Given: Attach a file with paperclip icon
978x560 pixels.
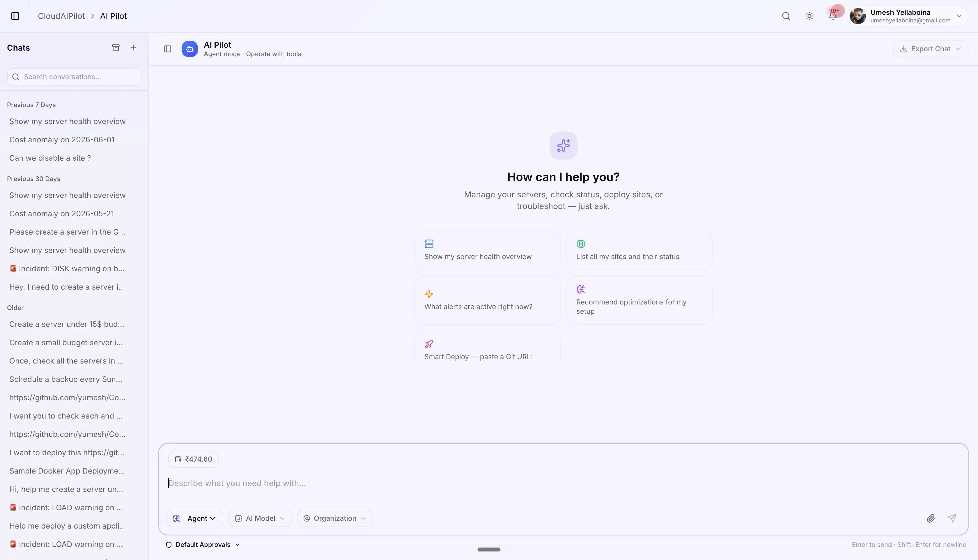Looking at the screenshot, I should pos(931,518).
